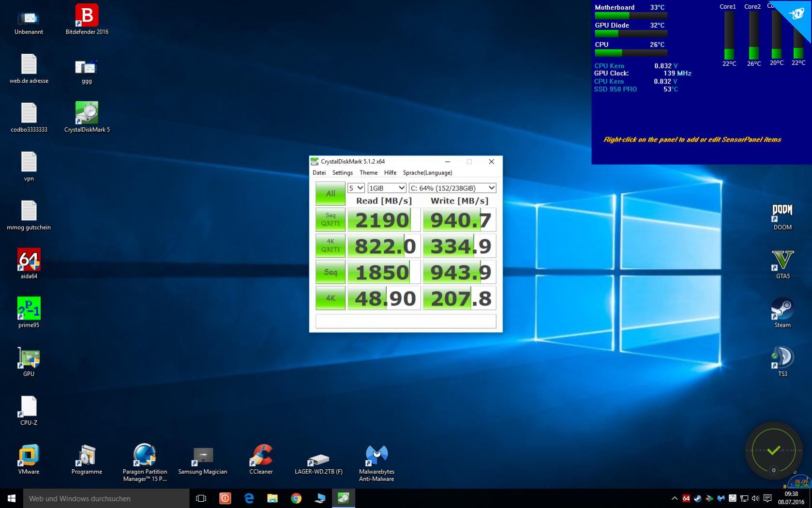
Task: Select the Paragon Partition Manager shortcut
Action: click(145, 463)
